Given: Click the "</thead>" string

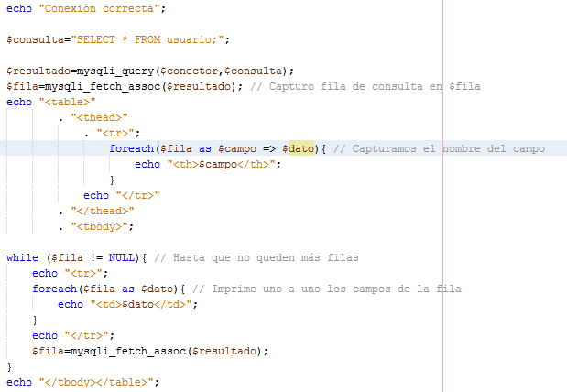Looking at the screenshot, I should [103, 211].
